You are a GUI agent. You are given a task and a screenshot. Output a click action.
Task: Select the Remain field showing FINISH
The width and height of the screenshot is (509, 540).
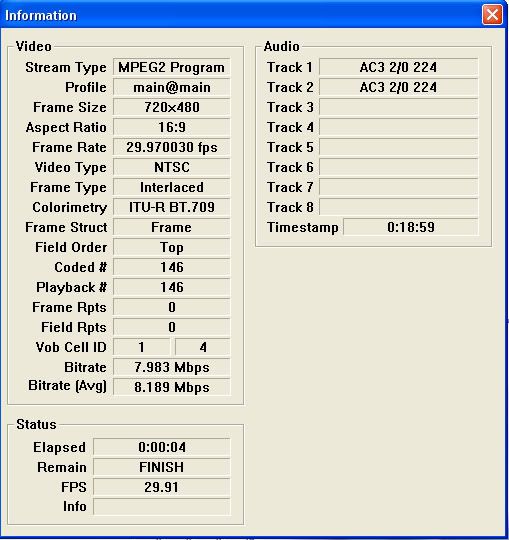[x=162, y=467]
